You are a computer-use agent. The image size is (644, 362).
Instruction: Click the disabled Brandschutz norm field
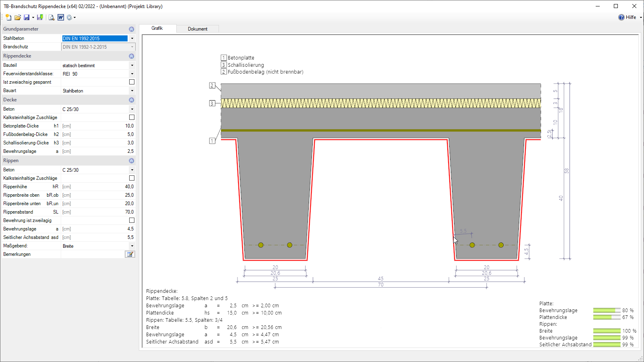pyautogui.click(x=98, y=47)
